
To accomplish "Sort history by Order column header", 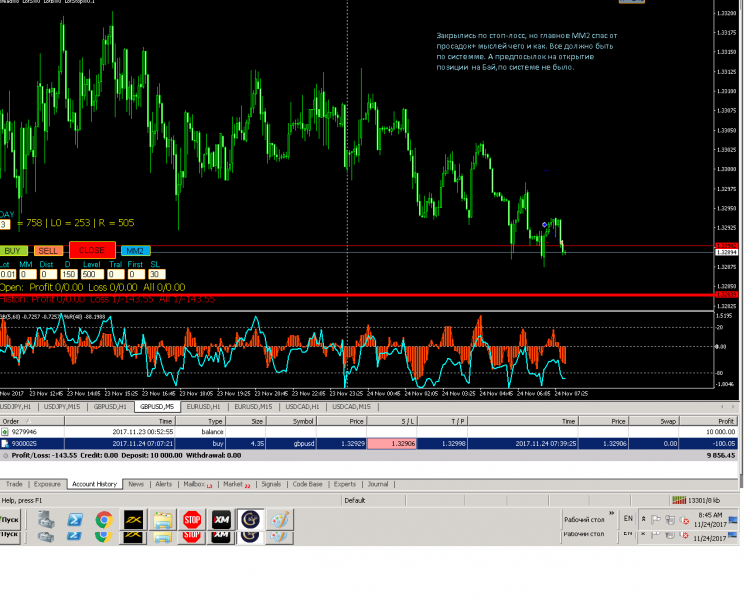I will pyautogui.click(x=32, y=422).
